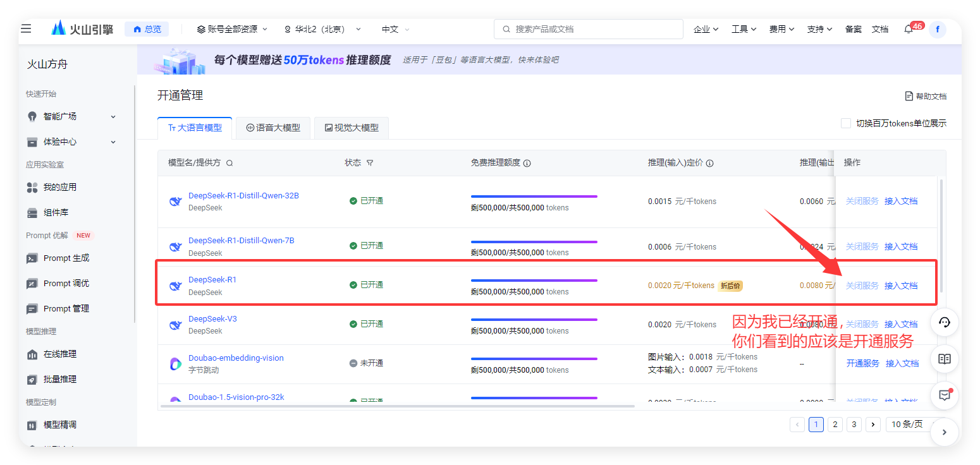Click 开通服务 for Doubao-embedding-vision

pyautogui.click(x=863, y=363)
